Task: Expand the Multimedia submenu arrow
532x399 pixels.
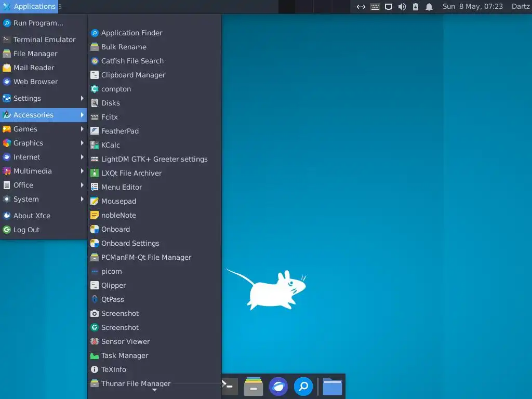Action: pyautogui.click(x=82, y=171)
